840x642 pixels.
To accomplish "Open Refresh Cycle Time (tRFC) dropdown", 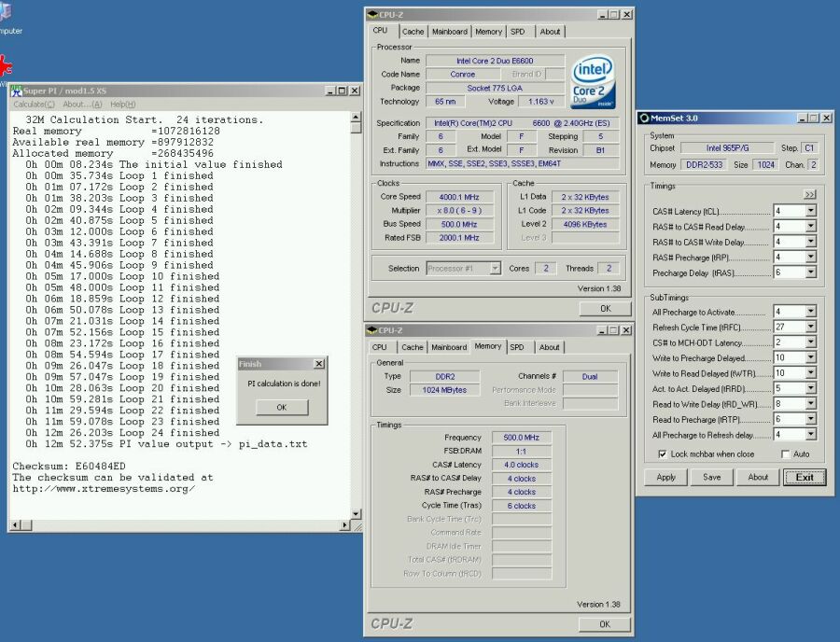I will coord(810,327).
